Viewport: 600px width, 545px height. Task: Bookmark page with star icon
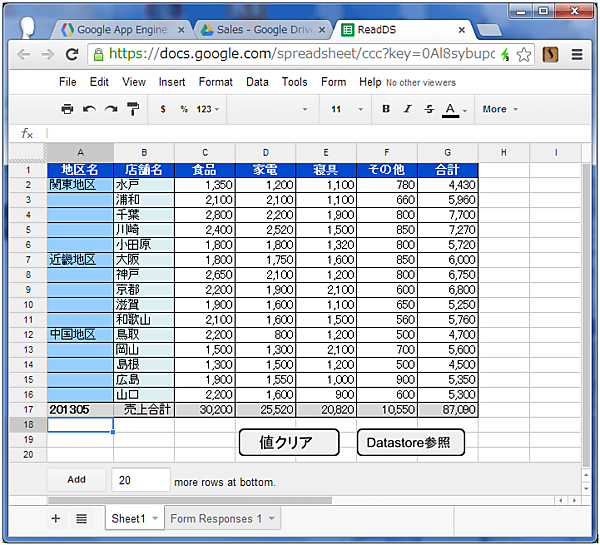tap(524, 54)
